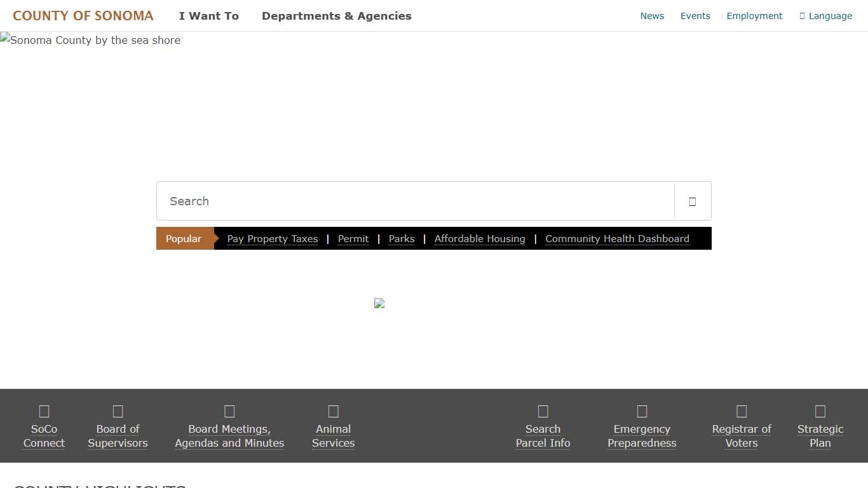Screen dimensions: 868x488
Task: Open the Employment page
Action: pyautogui.click(x=754, y=16)
